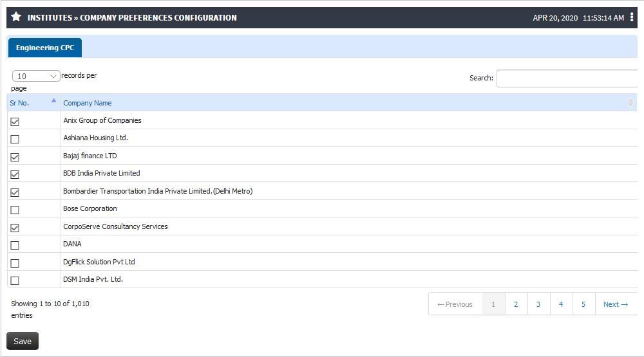Click the Sr No. column header

(x=33, y=102)
